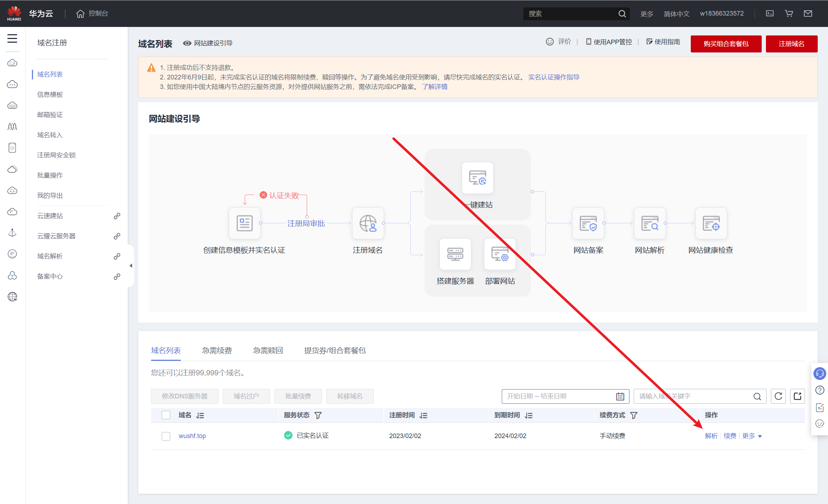828x504 pixels.
Task: Click the red 注册域名 button
Action: pyautogui.click(x=791, y=44)
